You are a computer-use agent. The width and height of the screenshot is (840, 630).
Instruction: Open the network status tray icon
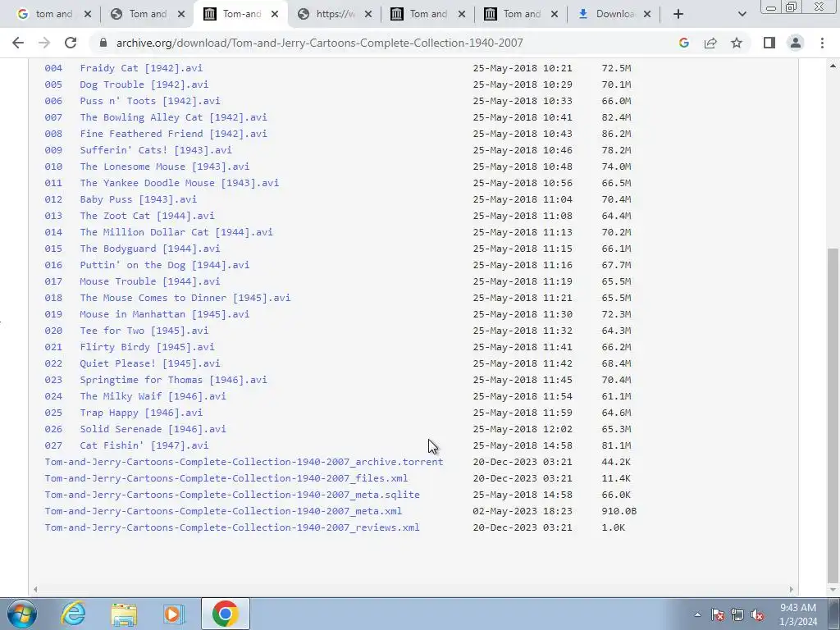coord(737,614)
